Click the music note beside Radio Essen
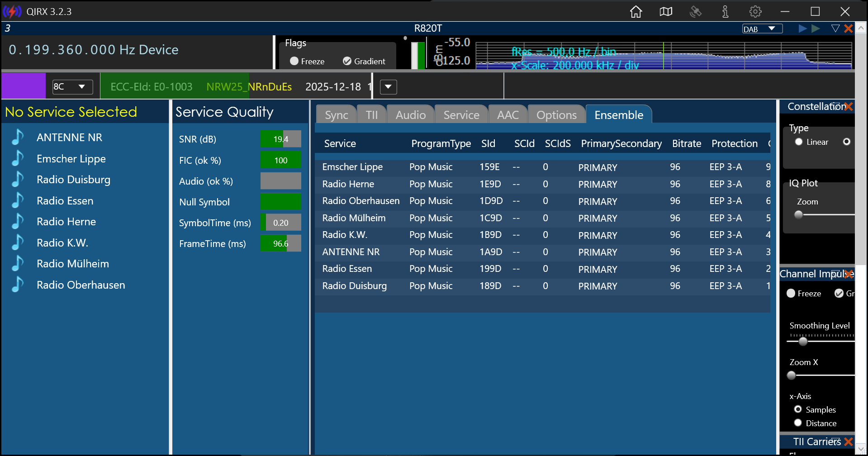 (x=18, y=201)
